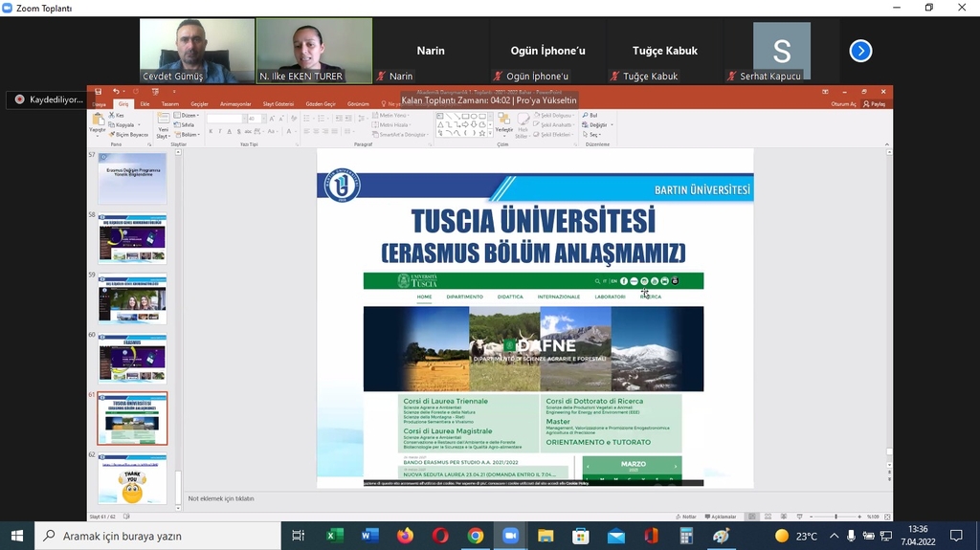
Task: Switch to Normal view in status bar
Action: click(752, 517)
